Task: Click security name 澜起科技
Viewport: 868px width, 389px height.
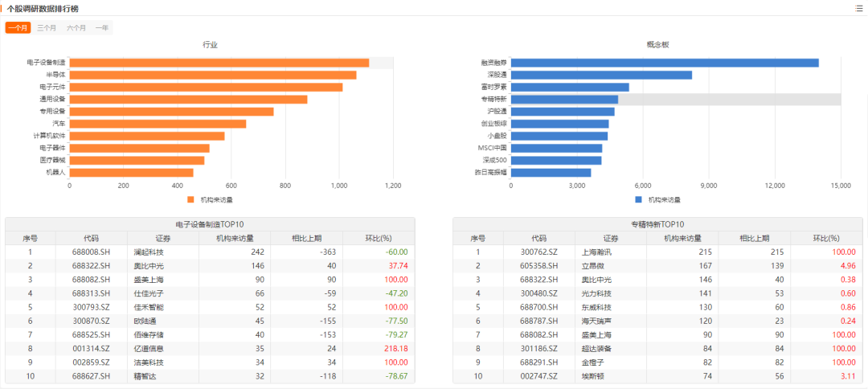Action: pyautogui.click(x=149, y=252)
